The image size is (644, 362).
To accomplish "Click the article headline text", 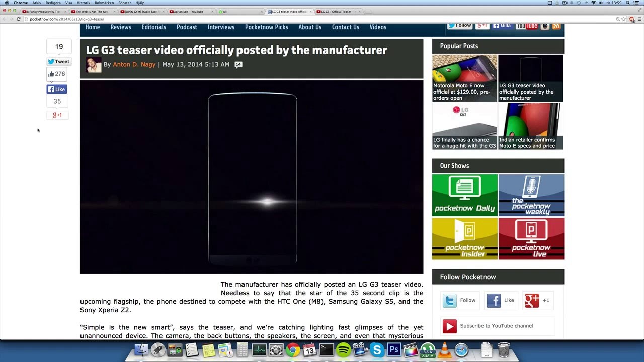I will [x=236, y=50].
